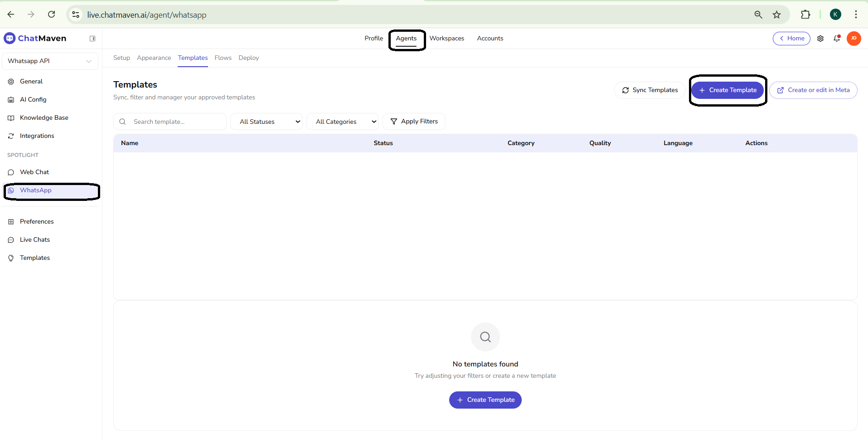Viewport: 868px width, 439px height.
Task: Open Create or edit in Meta link
Action: 813,90
